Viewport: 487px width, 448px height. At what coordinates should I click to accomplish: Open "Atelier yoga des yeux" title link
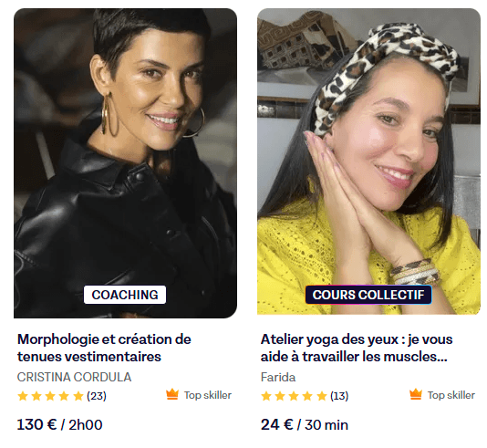[x=357, y=348]
